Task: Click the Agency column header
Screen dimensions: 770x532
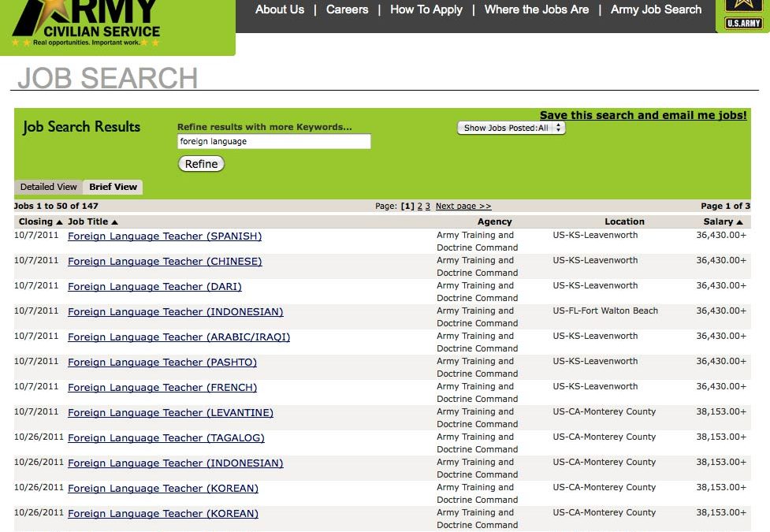Action: coord(494,221)
